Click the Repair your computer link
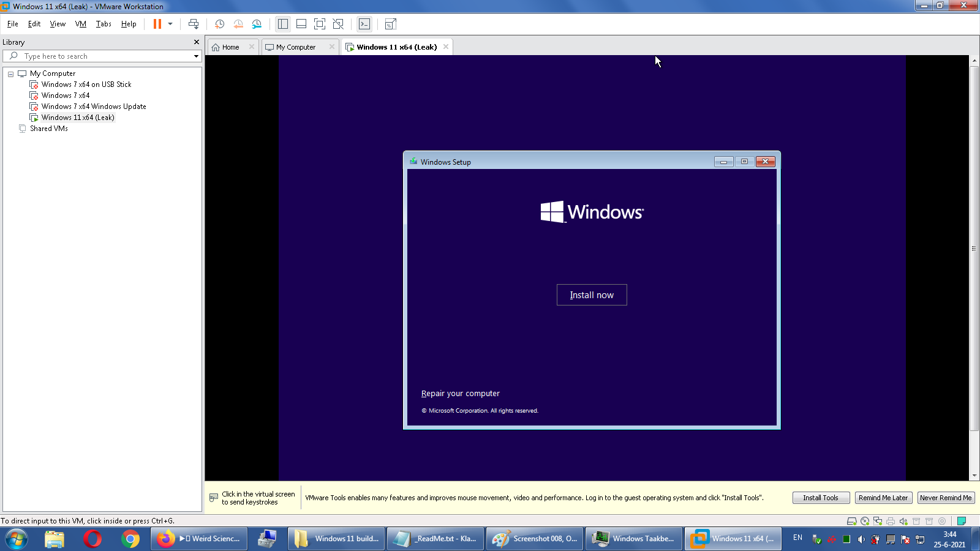The image size is (980, 551). [x=460, y=394]
